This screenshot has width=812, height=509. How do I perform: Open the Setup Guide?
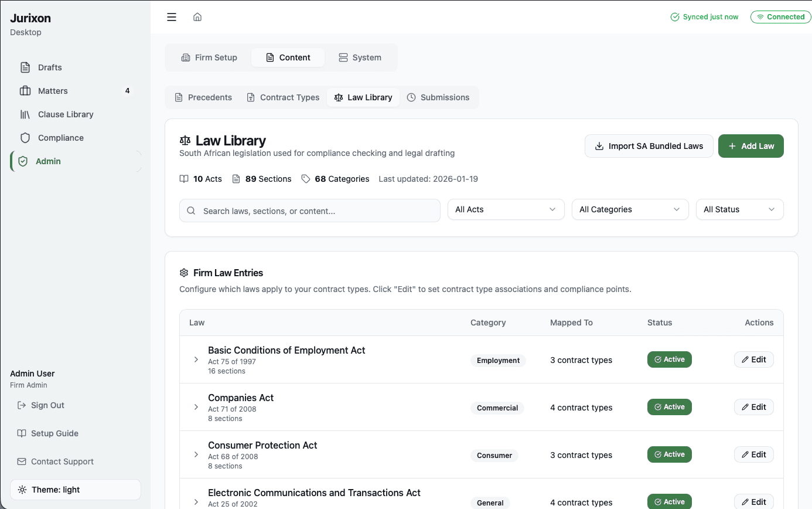click(x=54, y=433)
